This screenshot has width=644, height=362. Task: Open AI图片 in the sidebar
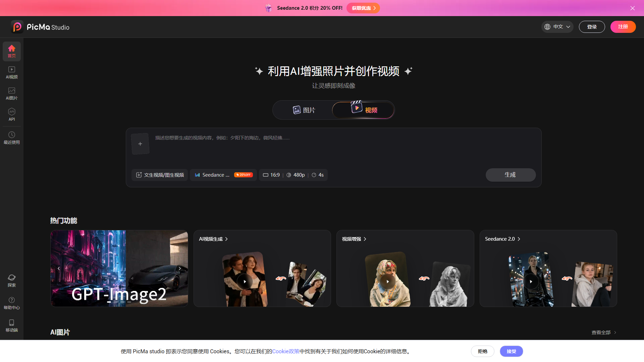coord(12,94)
